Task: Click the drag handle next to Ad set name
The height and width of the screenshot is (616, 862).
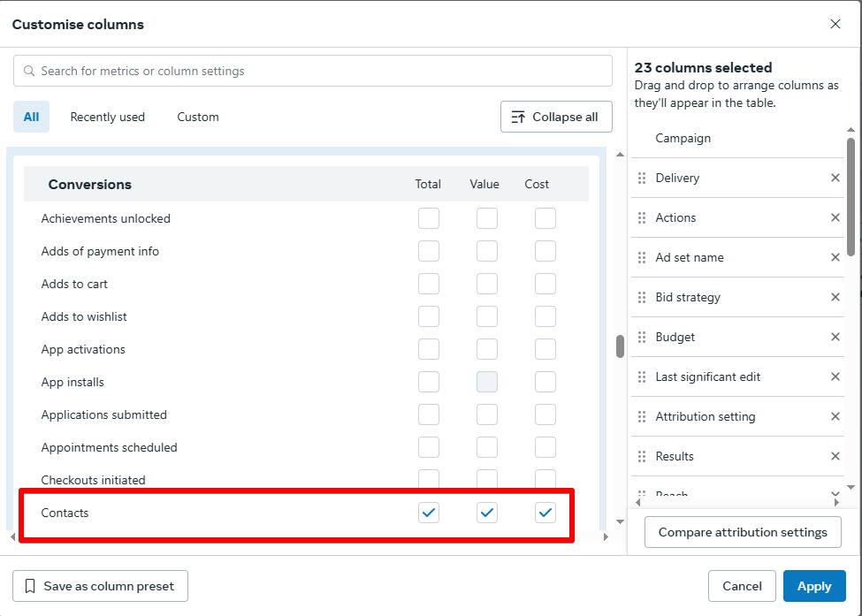Action: tap(642, 258)
